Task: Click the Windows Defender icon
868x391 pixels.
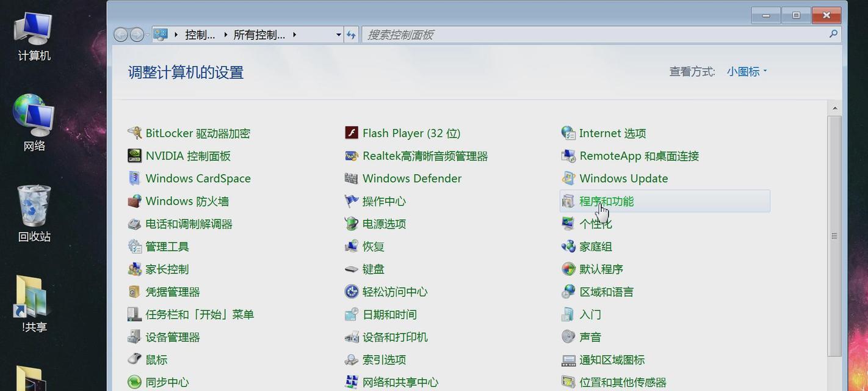Action: [351, 178]
